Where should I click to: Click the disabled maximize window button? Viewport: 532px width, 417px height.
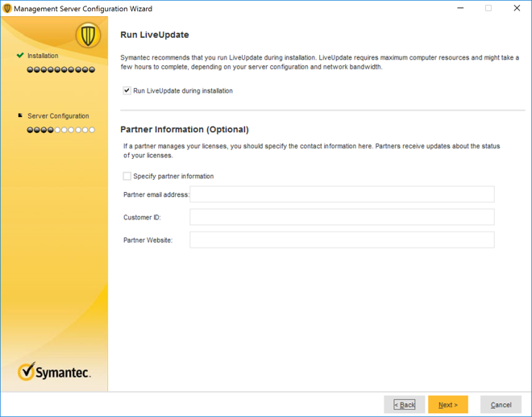pos(488,9)
